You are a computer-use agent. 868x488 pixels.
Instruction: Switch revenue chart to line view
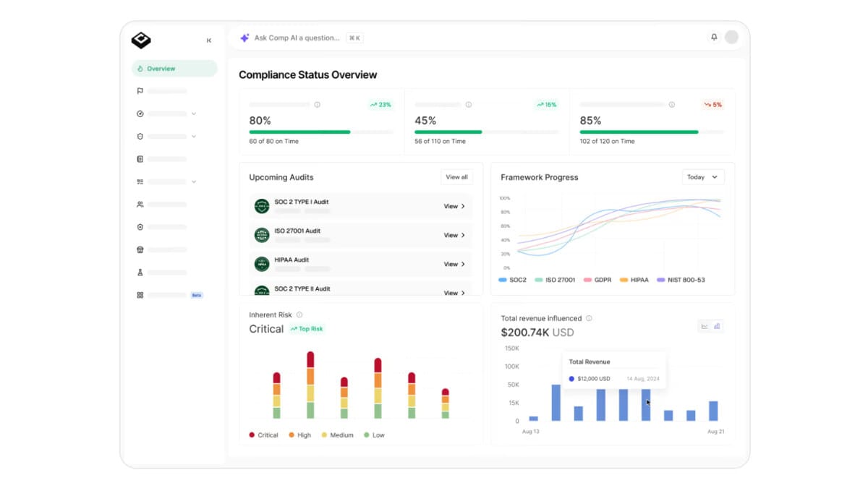[705, 326]
